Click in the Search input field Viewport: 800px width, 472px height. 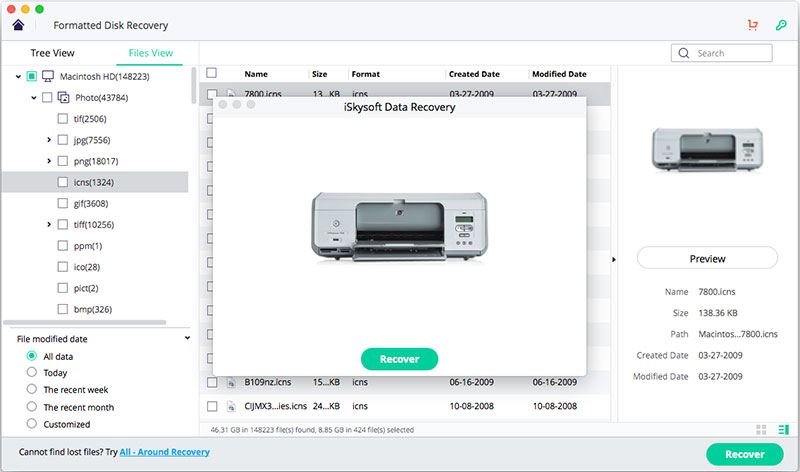(x=721, y=53)
